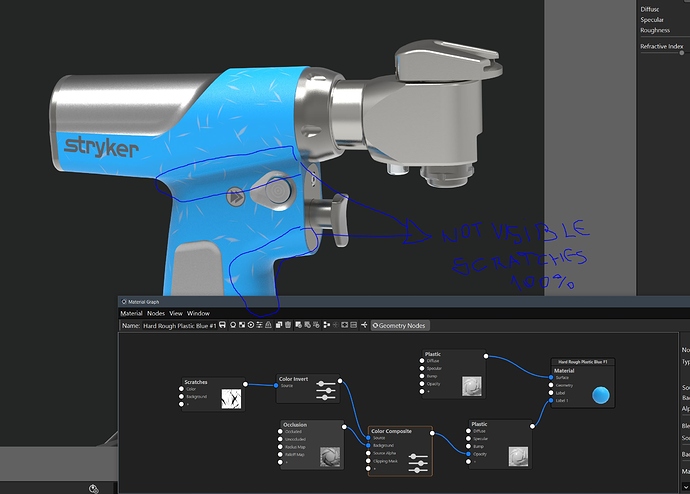
Task: Click the Diffuse socket on Plastic node feeding Surface
Action: click(x=422, y=361)
